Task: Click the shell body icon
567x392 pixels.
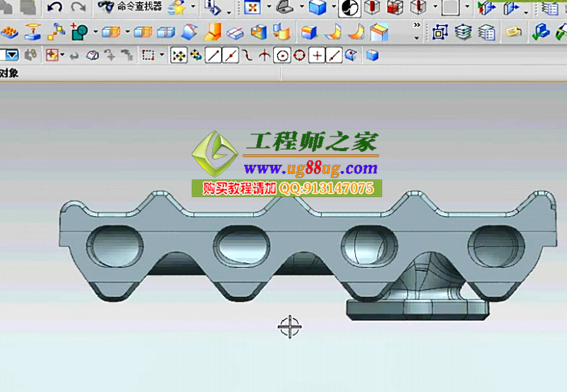Action: (259, 31)
